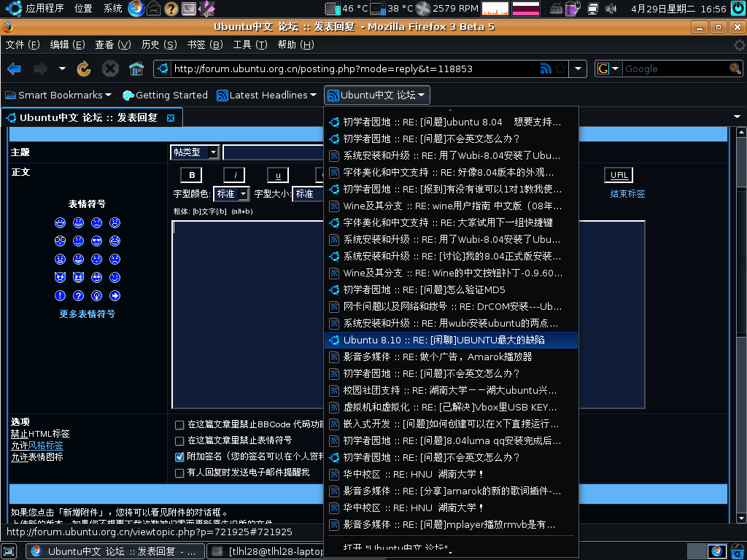
Task: Open the 字型颜色 font color dropdown
Action: point(231,194)
